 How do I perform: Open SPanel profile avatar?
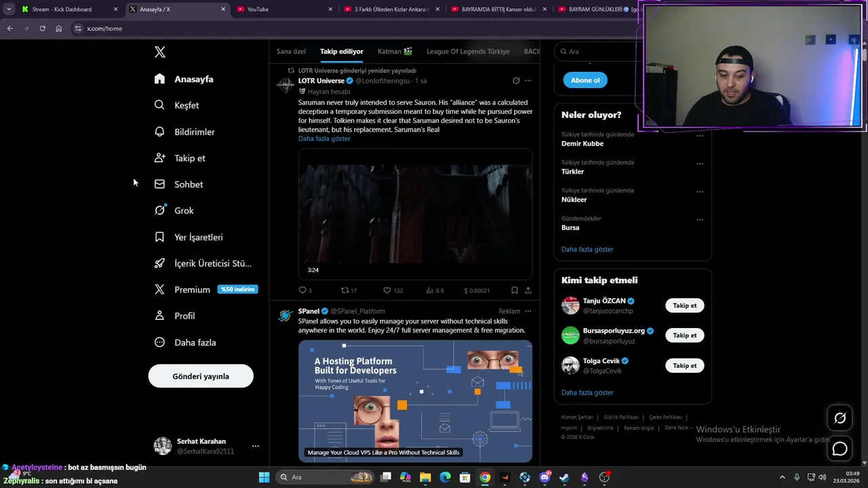pyautogui.click(x=285, y=315)
